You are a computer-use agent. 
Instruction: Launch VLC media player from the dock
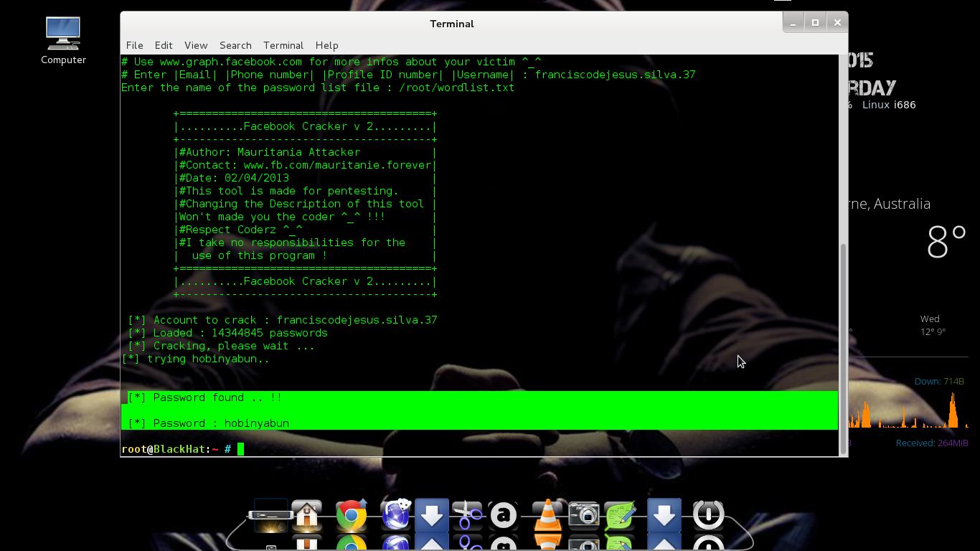tap(547, 515)
